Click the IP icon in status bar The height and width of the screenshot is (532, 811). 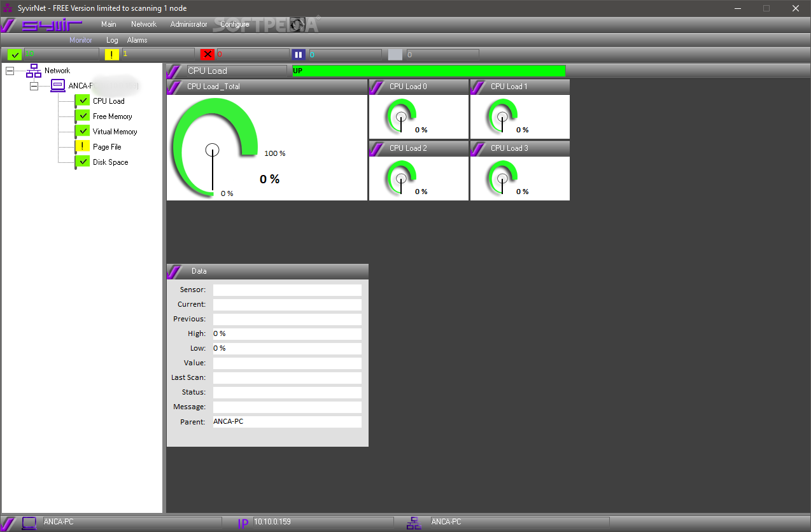[243, 524]
